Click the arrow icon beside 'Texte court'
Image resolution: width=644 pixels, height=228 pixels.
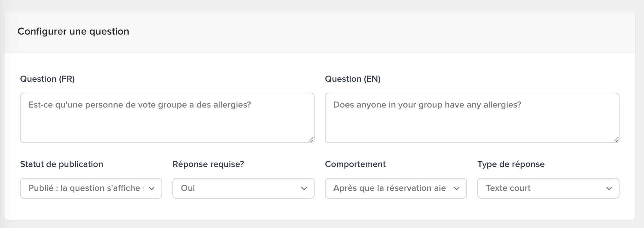(x=609, y=189)
